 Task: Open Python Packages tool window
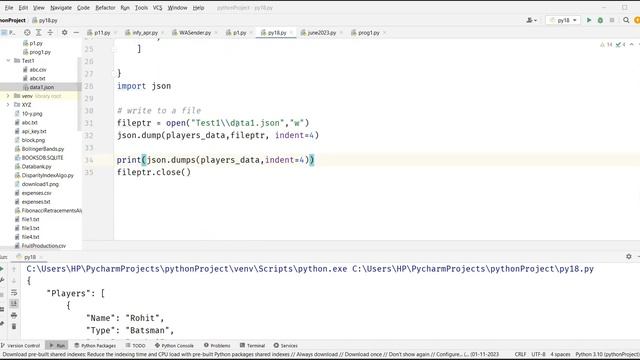(95, 345)
